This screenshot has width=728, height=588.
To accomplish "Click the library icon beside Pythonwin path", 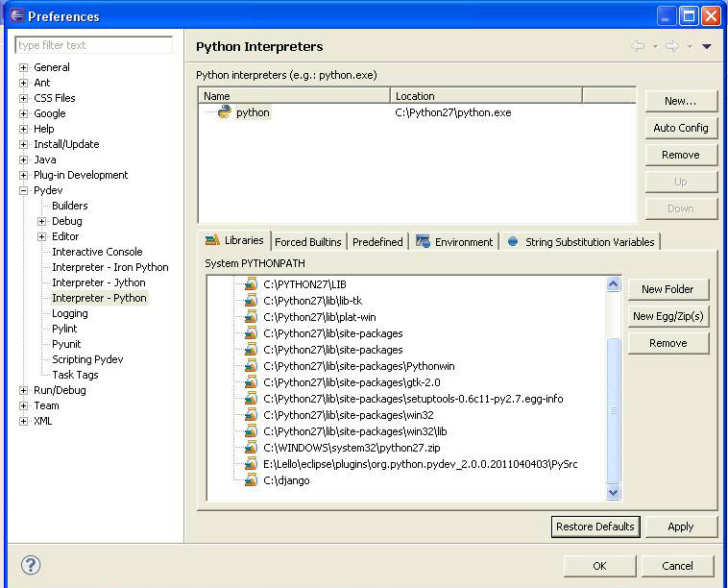I will point(251,366).
